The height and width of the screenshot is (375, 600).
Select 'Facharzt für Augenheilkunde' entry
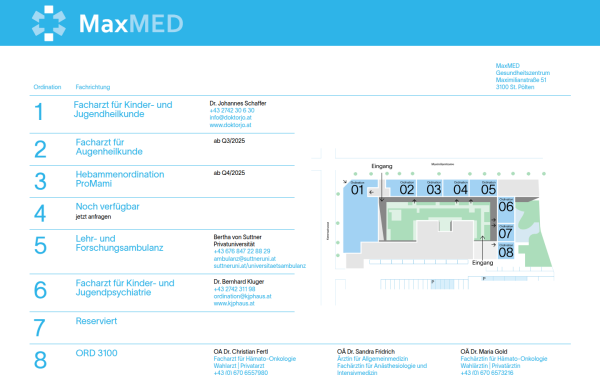pos(109,147)
